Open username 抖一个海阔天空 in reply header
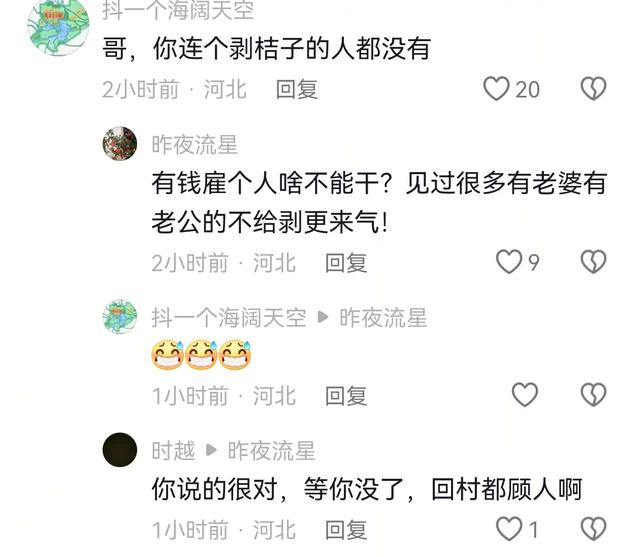This screenshot has height=557, width=640. click(x=229, y=318)
